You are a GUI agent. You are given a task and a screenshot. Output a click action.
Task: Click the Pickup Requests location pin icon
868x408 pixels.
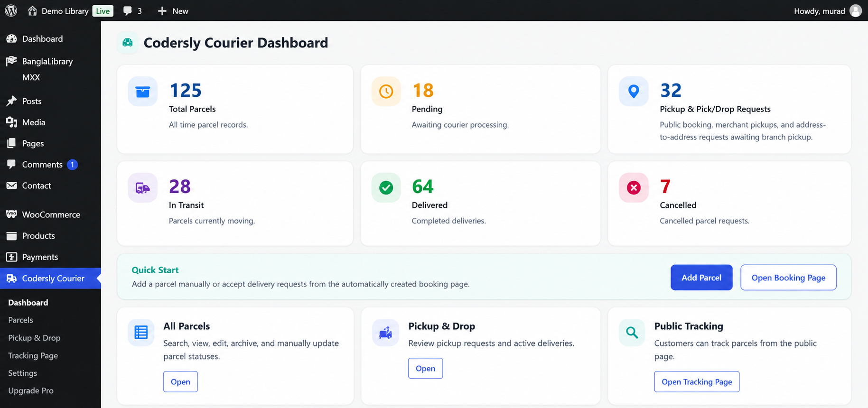tap(634, 91)
